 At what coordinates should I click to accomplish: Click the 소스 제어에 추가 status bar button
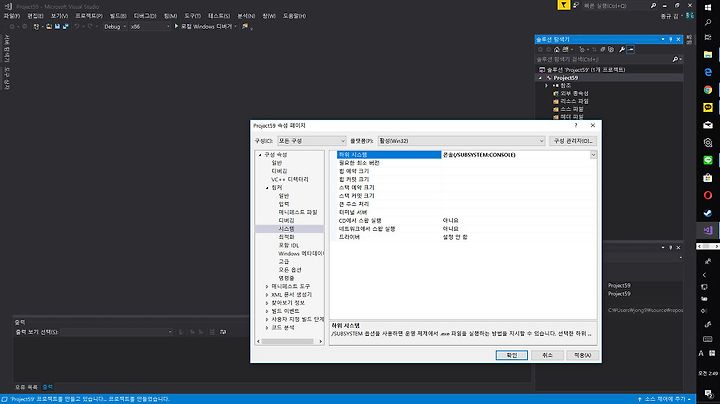click(664, 399)
